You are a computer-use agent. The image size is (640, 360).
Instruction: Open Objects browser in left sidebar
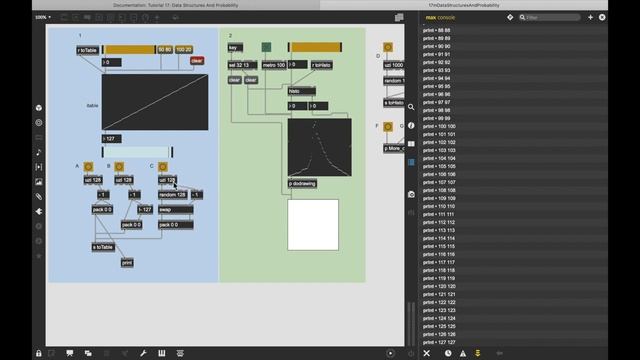39,108
